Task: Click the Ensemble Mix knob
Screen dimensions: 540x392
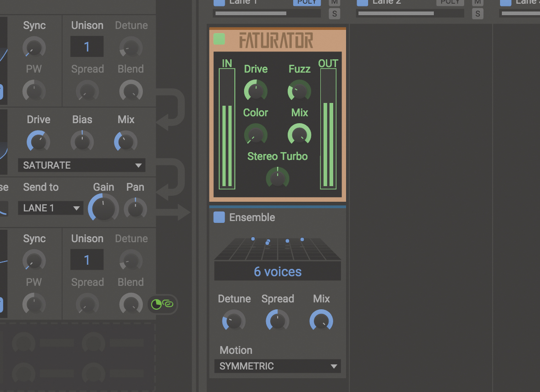Action: click(x=321, y=321)
